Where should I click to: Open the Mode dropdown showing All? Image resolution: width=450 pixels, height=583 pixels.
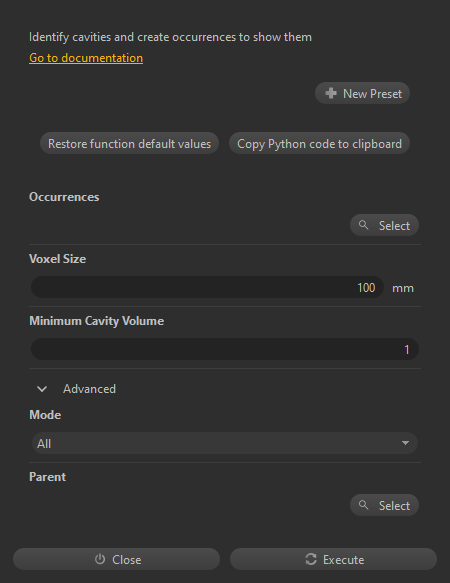[225, 443]
